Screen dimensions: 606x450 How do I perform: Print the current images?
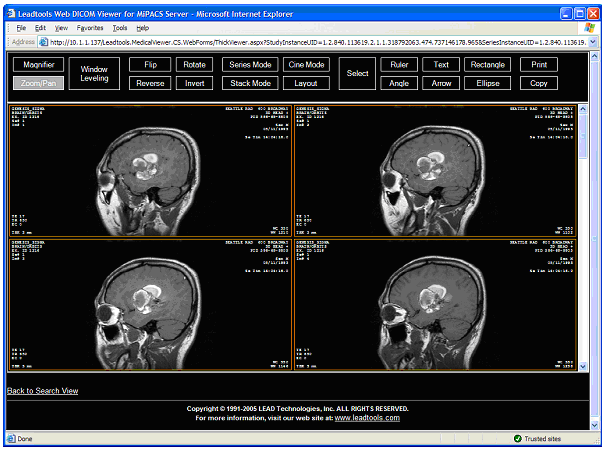(x=539, y=64)
